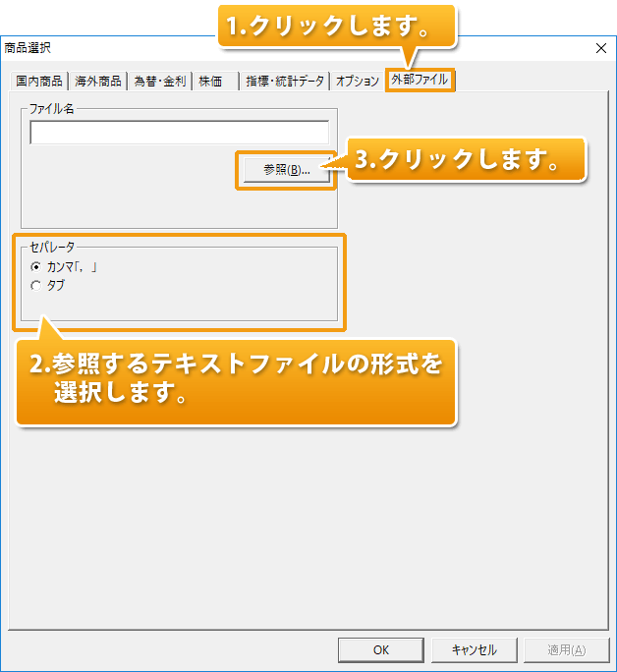Screen dimensions: 617x672
Task: Click the 外部ファイル tab
Action: tap(418, 82)
